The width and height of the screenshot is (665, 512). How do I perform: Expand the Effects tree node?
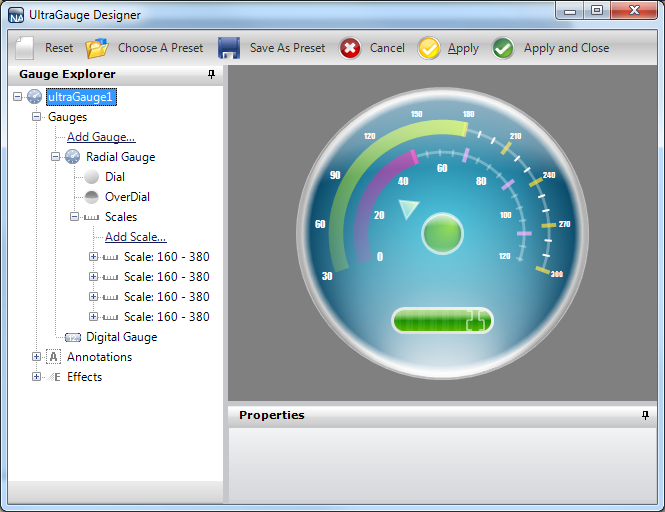[x=37, y=377]
